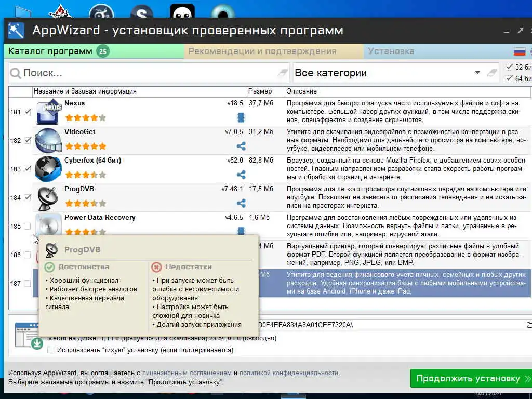This screenshot has height=399, width=532.
Task: Uncheck the Nexus row 181 checkbox
Action: pos(28,112)
